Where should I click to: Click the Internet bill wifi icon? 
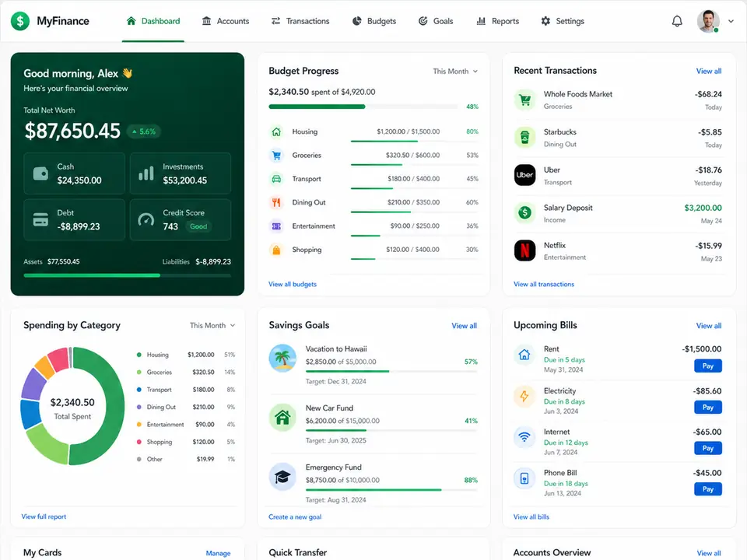(524, 437)
